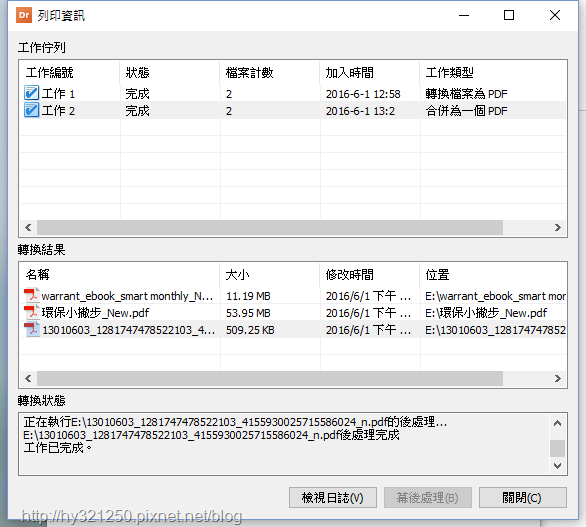Toggle checkbox for 工作 2
This screenshot has height=527, width=586.
coord(31,110)
